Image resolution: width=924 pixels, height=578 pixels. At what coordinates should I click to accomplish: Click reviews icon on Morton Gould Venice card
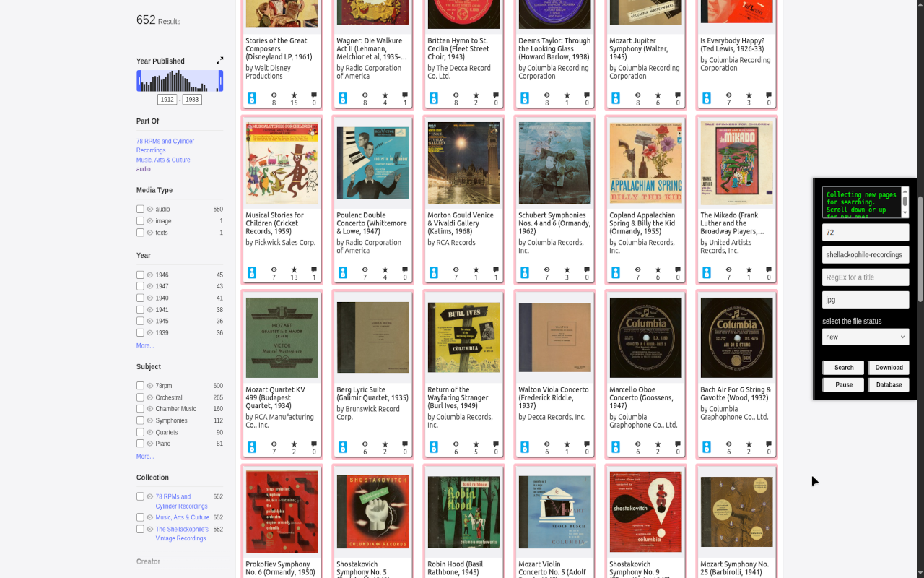(496, 269)
